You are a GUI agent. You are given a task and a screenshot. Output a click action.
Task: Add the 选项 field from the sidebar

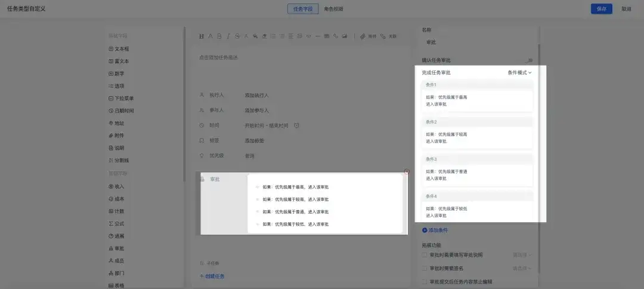(x=116, y=86)
